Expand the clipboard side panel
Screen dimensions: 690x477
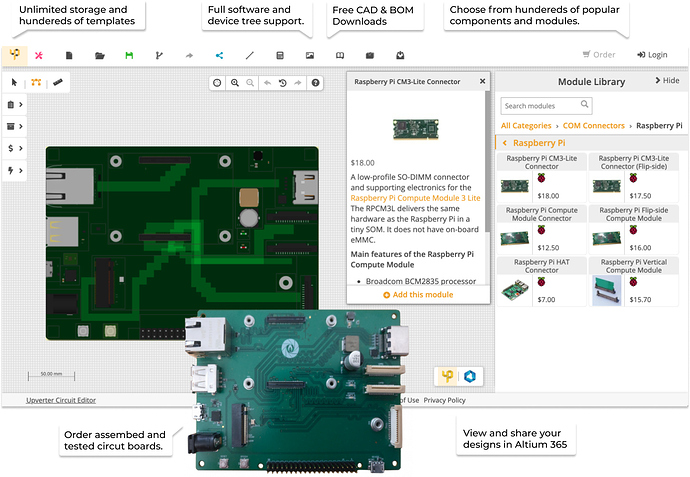click(x=15, y=105)
